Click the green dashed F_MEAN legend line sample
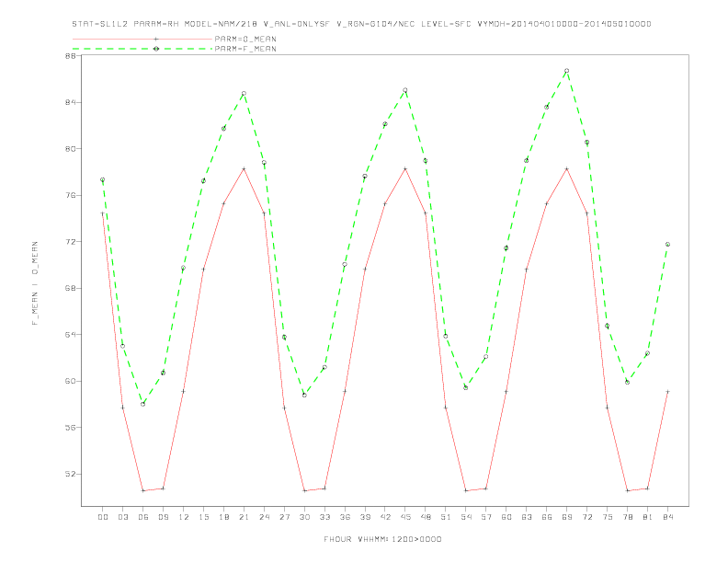 pyautogui.click(x=142, y=49)
